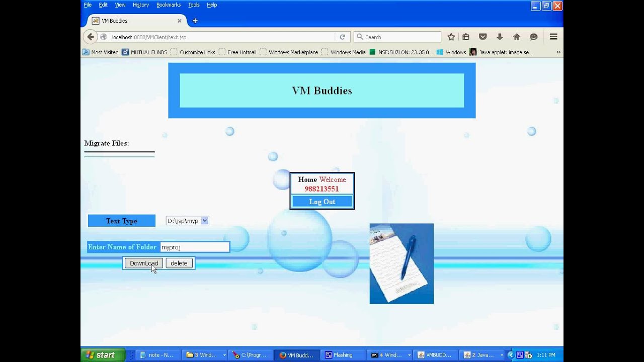Click the Enter Name of Folder field
The width and height of the screenshot is (644, 362).
pyautogui.click(x=195, y=247)
